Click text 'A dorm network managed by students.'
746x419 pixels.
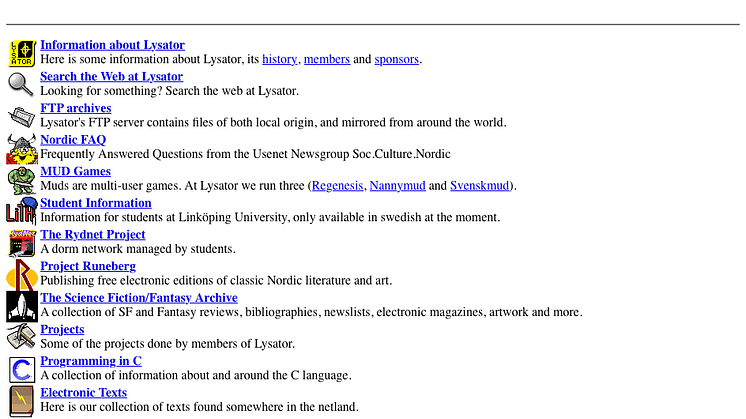pos(138,249)
